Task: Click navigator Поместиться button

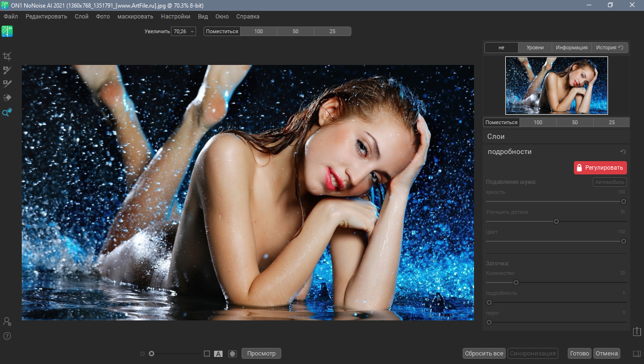Action: click(501, 122)
